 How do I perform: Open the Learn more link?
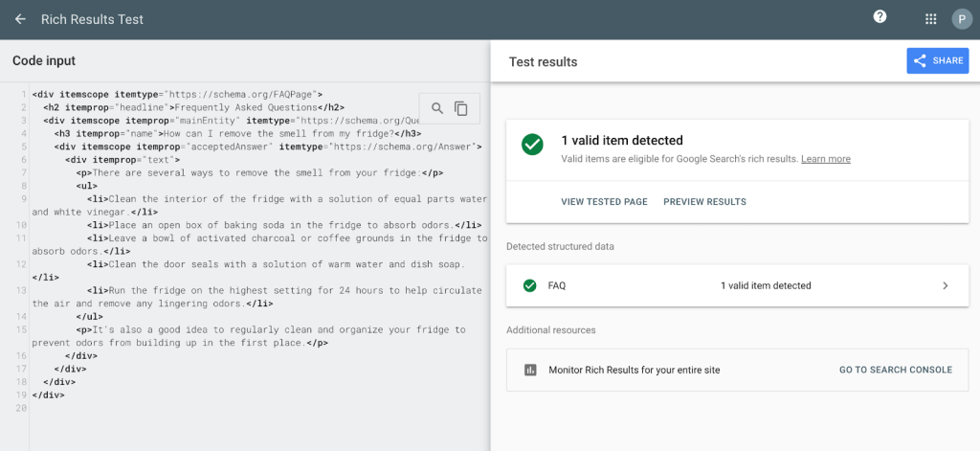[825, 159]
